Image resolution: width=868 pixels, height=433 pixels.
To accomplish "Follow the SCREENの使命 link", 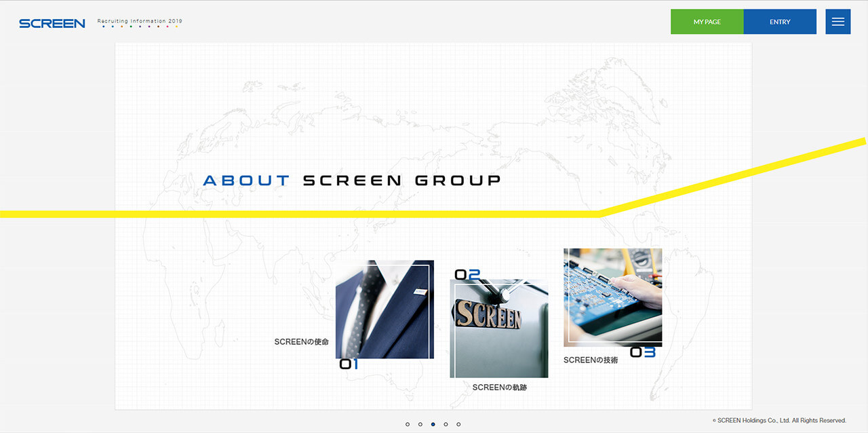I will click(301, 342).
